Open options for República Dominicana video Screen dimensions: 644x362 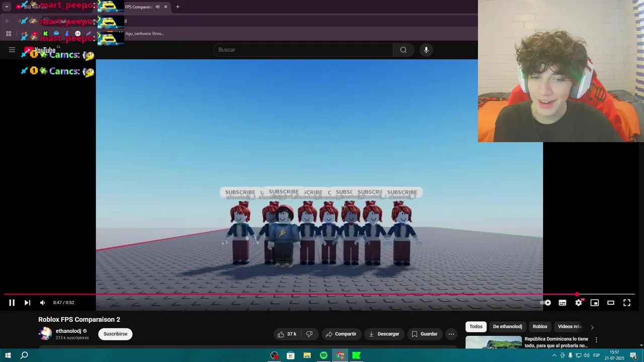point(596,340)
